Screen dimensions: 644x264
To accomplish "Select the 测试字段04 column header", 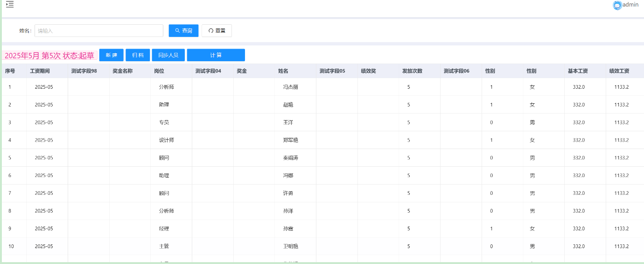I will tap(208, 71).
